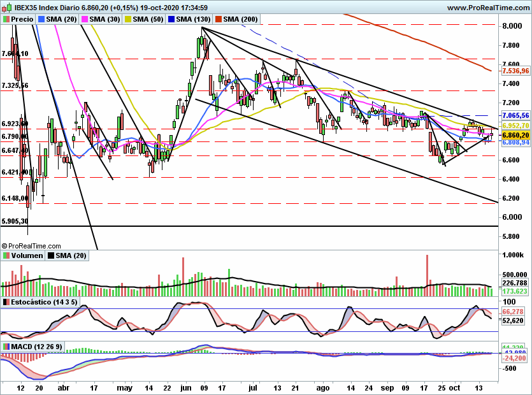The height and width of the screenshot is (395, 532).
Task: Click the 6.923,60 horizontal level label
Action: pos(15,124)
